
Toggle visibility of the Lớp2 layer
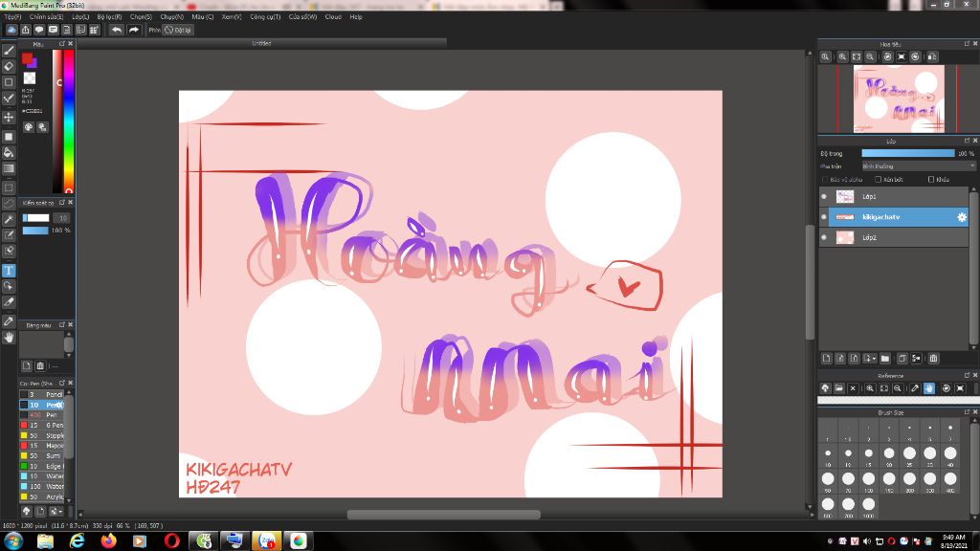pos(824,238)
